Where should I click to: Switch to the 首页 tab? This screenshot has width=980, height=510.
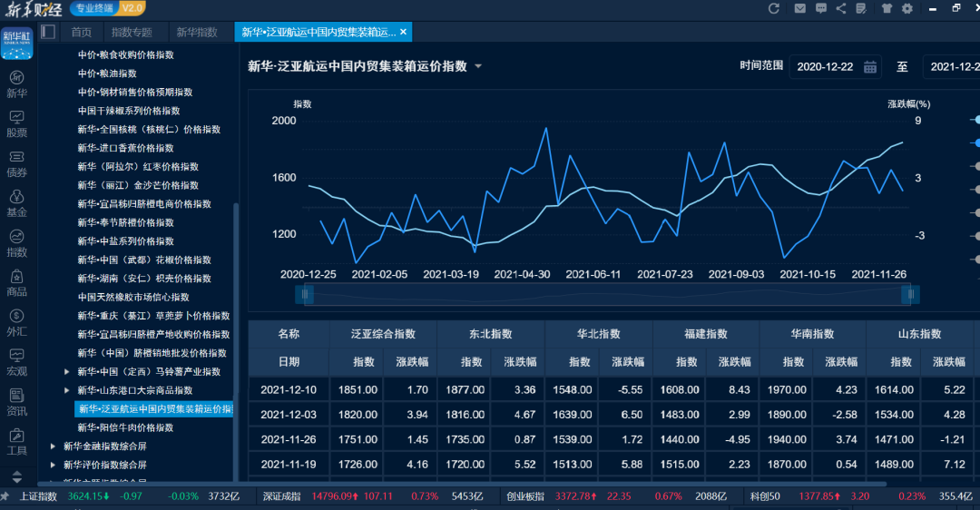point(82,32)
